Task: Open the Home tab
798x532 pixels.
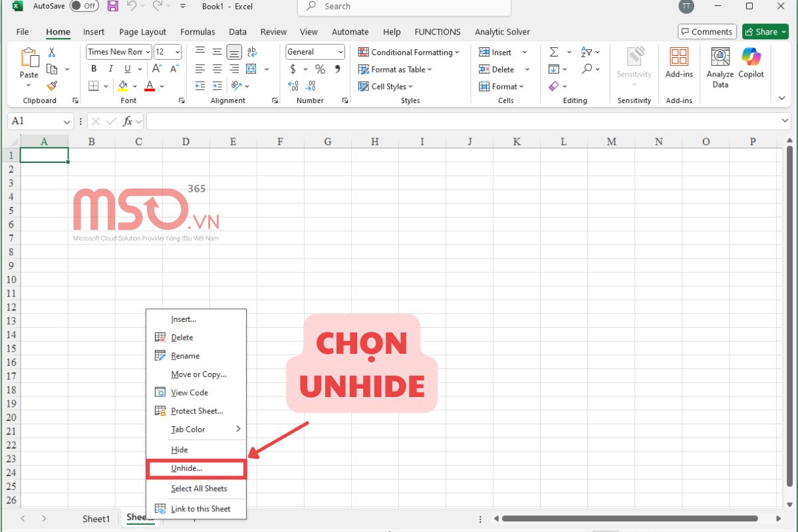Action: pyautogui.click(x=58, y=32)
